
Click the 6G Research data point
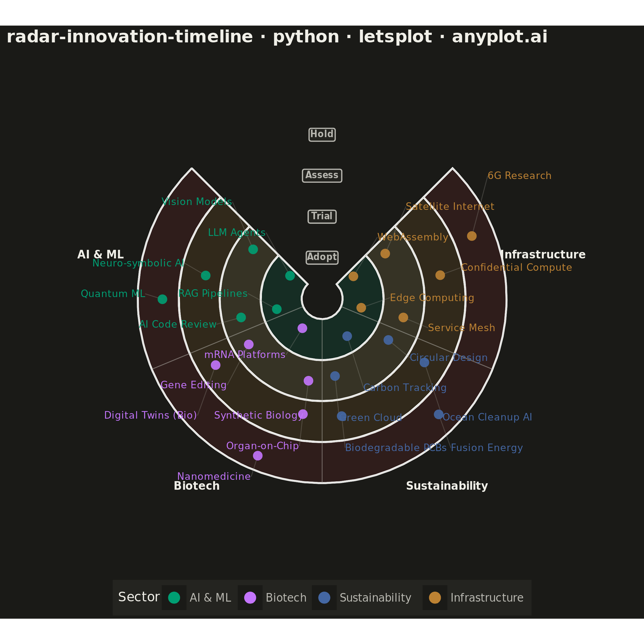472,236
